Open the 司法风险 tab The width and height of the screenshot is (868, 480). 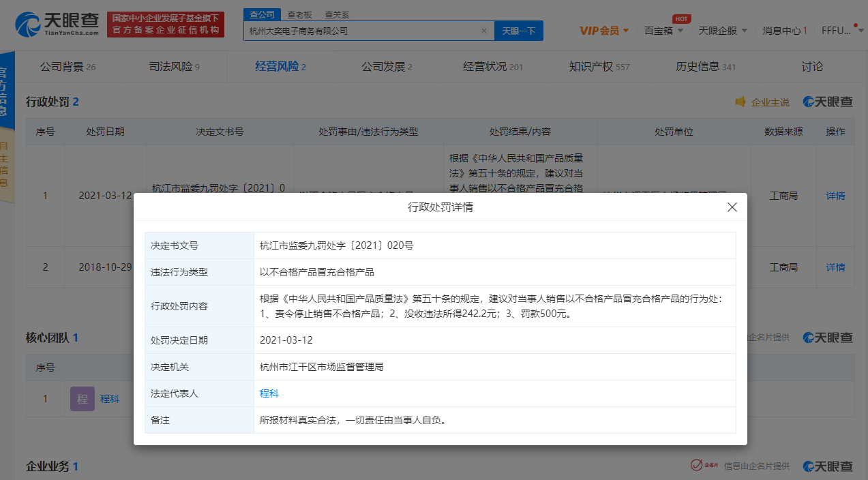point(174,67)
